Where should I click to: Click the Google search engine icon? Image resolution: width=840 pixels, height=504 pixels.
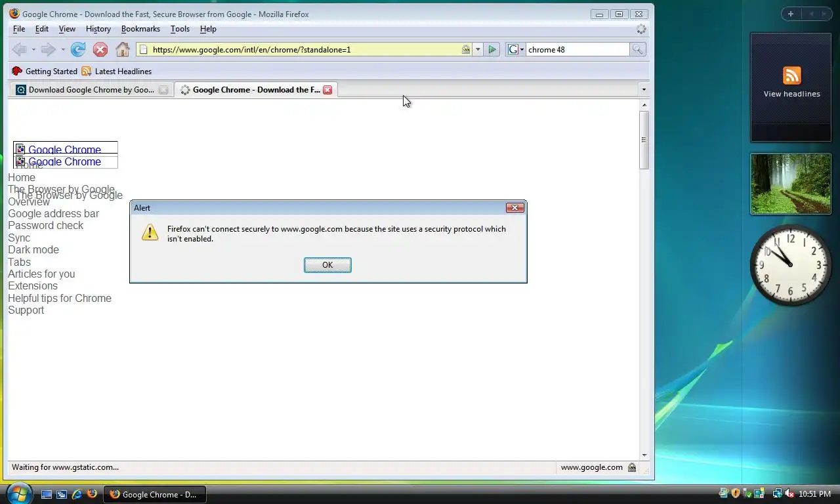[513, 49]
